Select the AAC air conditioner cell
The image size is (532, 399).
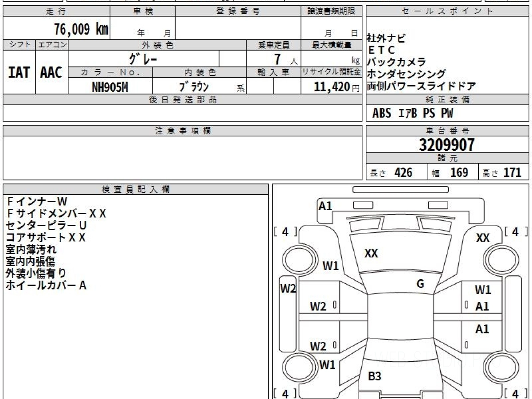(51, 73)
